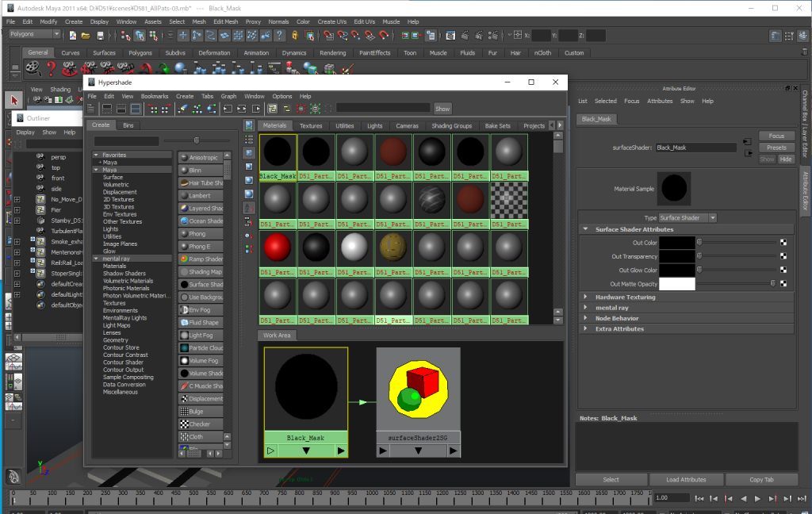Create a Volume Fog node
This screenshot has width=812, height=514.
201,361
